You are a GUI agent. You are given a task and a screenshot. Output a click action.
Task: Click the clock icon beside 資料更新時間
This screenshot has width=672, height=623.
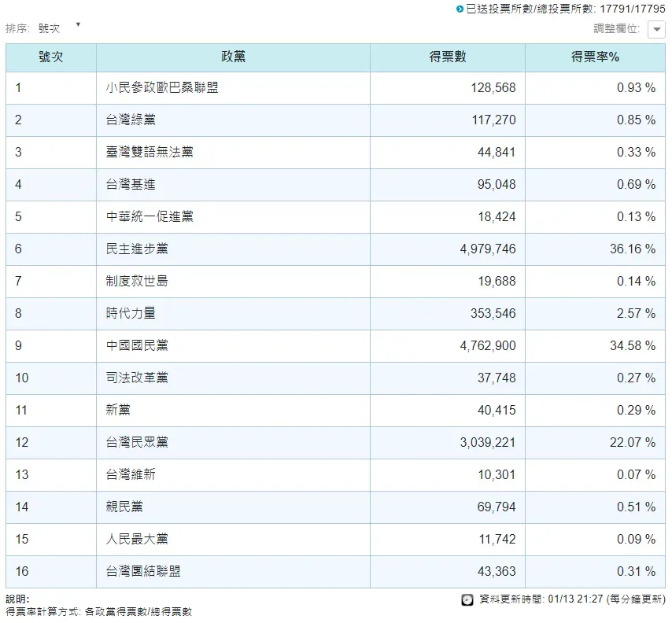(467, 599)
